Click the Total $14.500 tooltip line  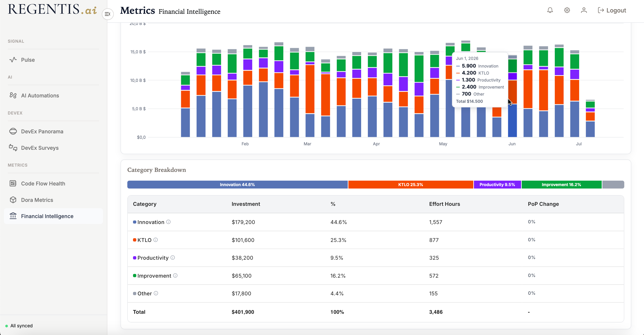point(469,101)
